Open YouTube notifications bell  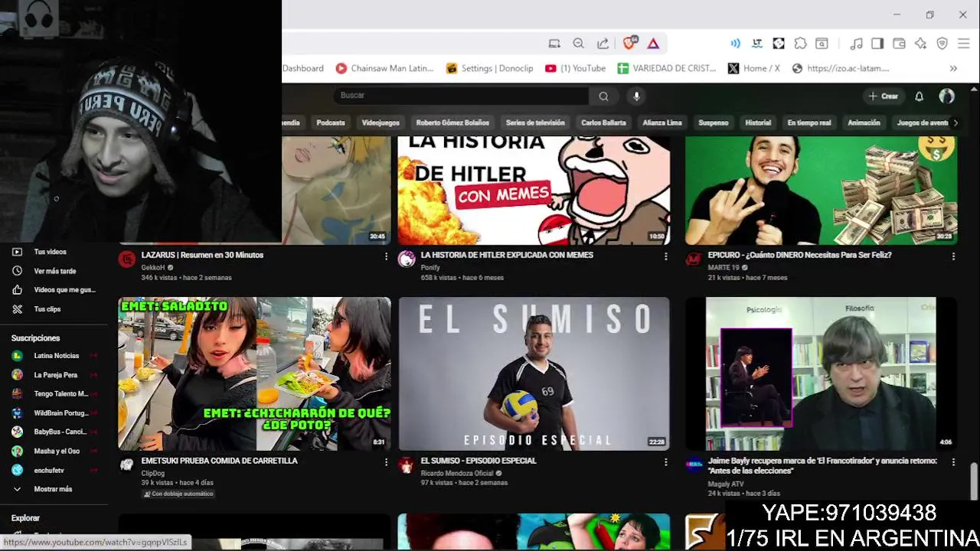tap(919, 96)
